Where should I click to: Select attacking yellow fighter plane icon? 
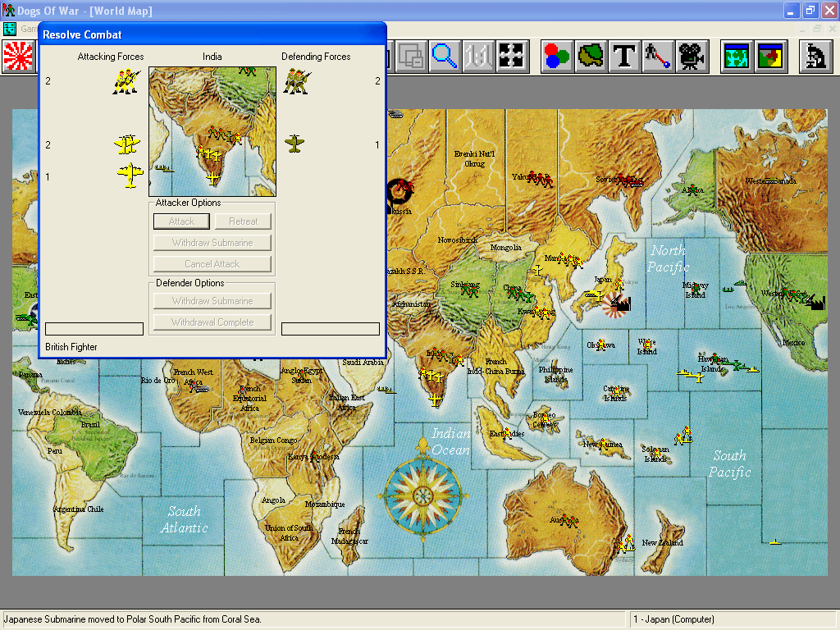127,144
